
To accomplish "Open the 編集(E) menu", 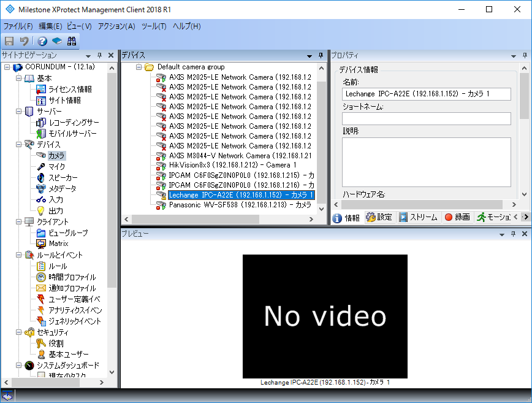I will click(x=50, y=26).
